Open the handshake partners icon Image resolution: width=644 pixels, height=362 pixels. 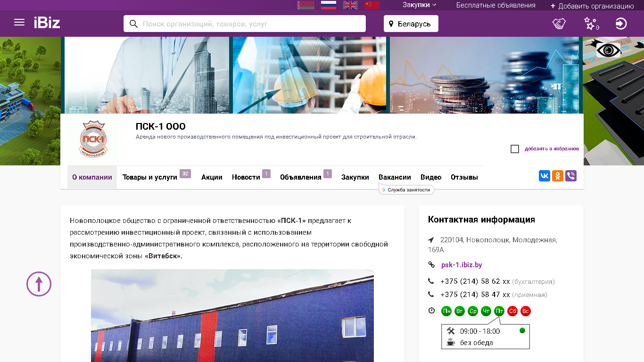(559, 24)
